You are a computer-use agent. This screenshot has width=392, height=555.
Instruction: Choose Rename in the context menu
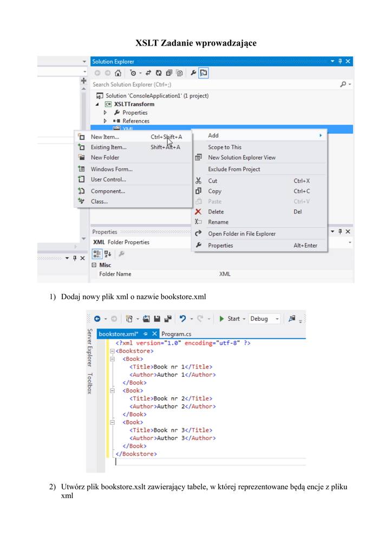(218, 222)
